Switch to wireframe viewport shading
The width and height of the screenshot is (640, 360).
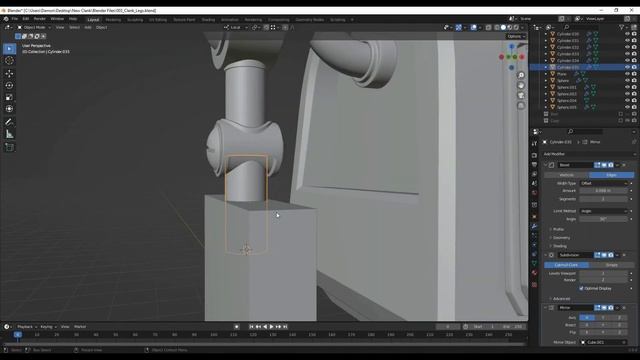(497, 27)
